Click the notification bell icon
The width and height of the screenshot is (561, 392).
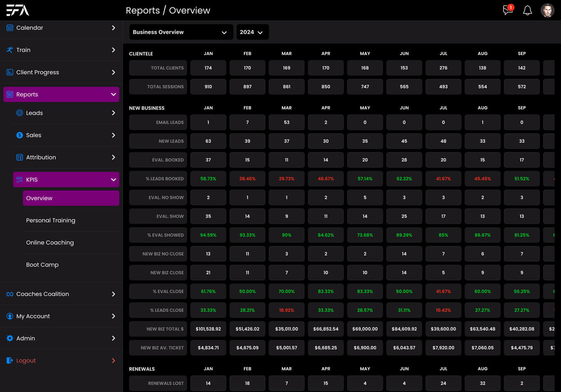click(528, 10)
